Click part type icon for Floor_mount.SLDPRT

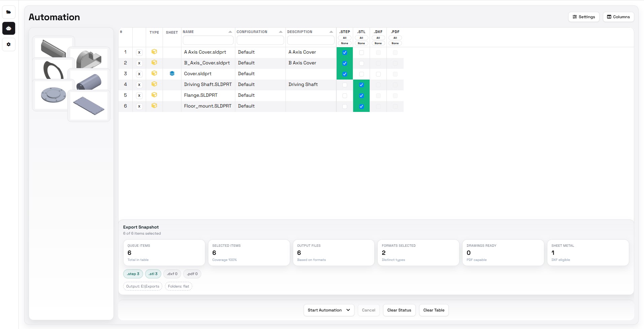pyautogui.click(x=154, y=106)
